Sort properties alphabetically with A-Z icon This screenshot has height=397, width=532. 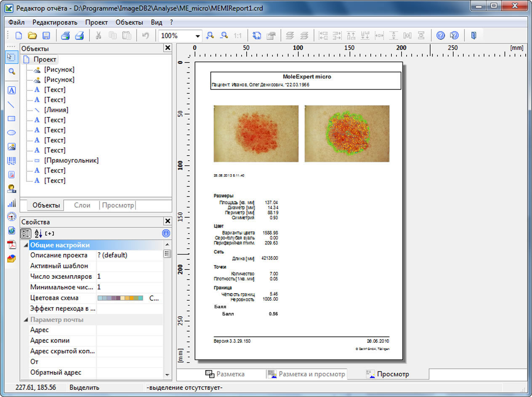pyautogui.click(x=38, y=233)
